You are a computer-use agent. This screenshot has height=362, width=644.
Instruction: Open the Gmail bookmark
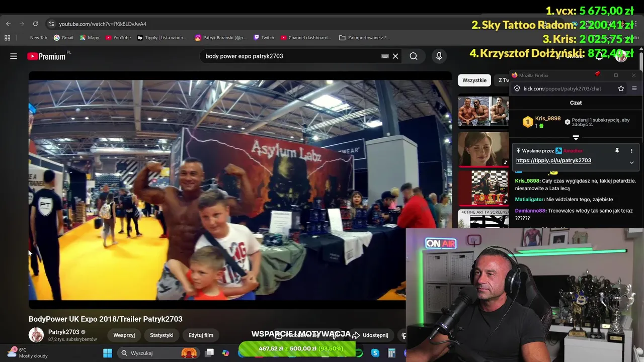(x=63, y=38)
